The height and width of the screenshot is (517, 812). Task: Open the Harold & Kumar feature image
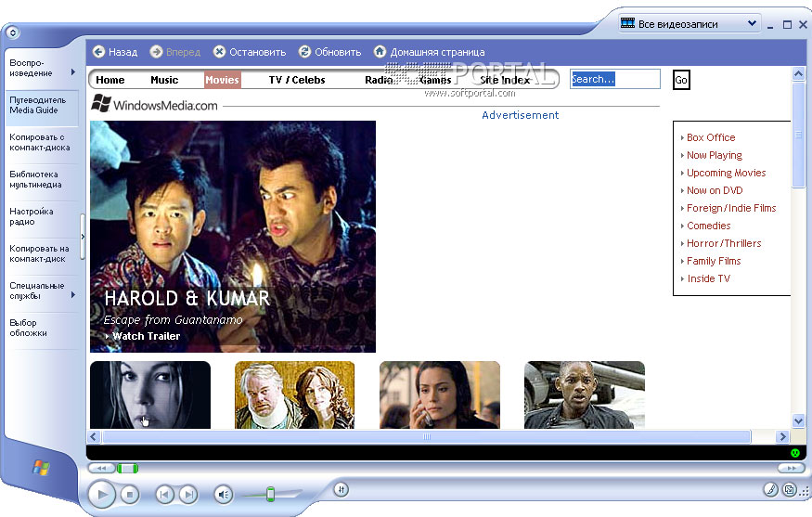[233, 237]
